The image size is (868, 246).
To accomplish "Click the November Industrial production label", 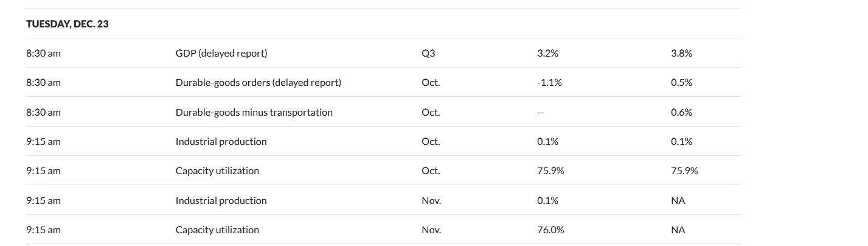I will coord(221,200).
